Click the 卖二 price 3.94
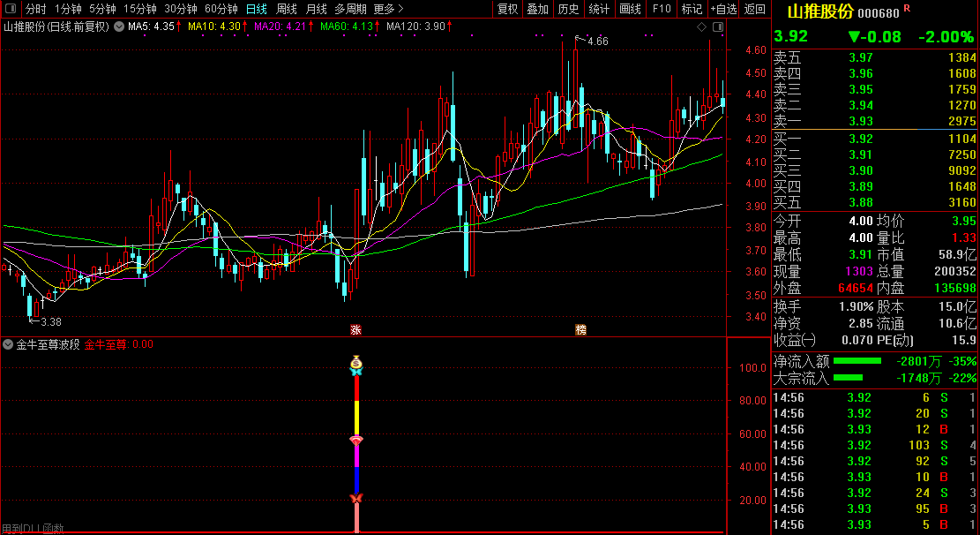Image resolution: width=980 pixels, height=535 pixels. pyautogui.click(x=861, y=105)
